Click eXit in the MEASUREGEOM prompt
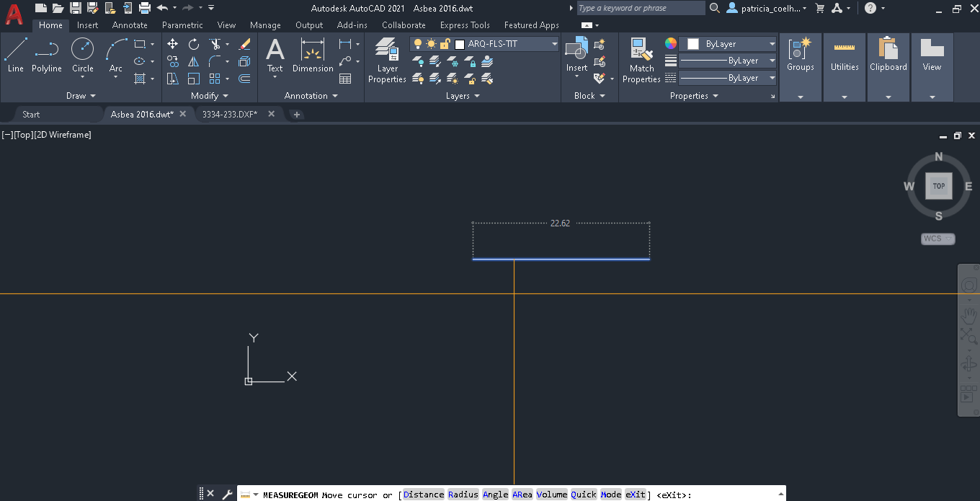The height and width of the screenshot is (501, 980). click(636, 495)
